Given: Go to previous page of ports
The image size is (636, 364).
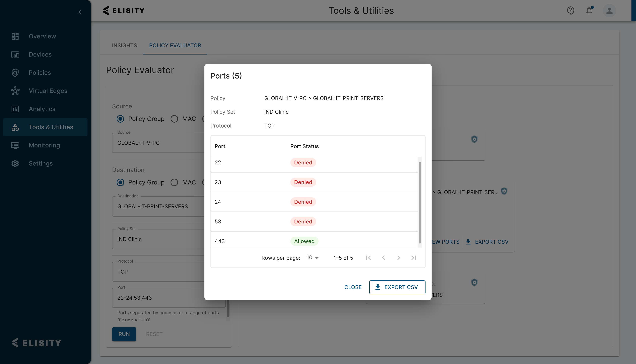Looking at the screenshot, I should [383, 258].
